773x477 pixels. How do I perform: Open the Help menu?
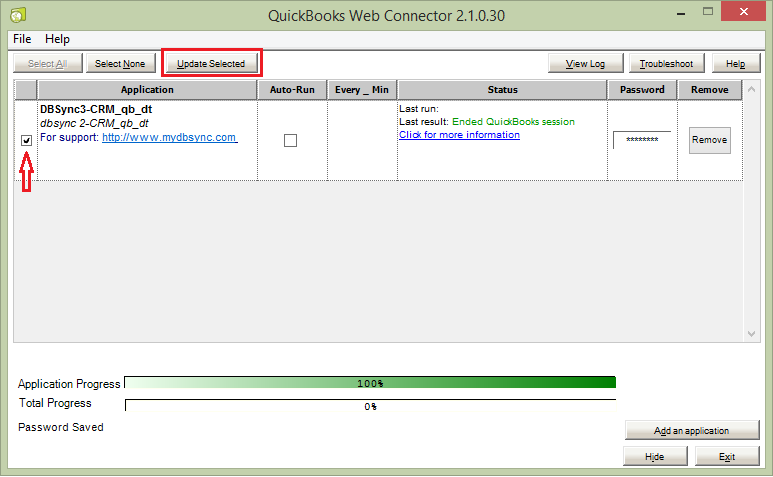(x=57, y=39)
